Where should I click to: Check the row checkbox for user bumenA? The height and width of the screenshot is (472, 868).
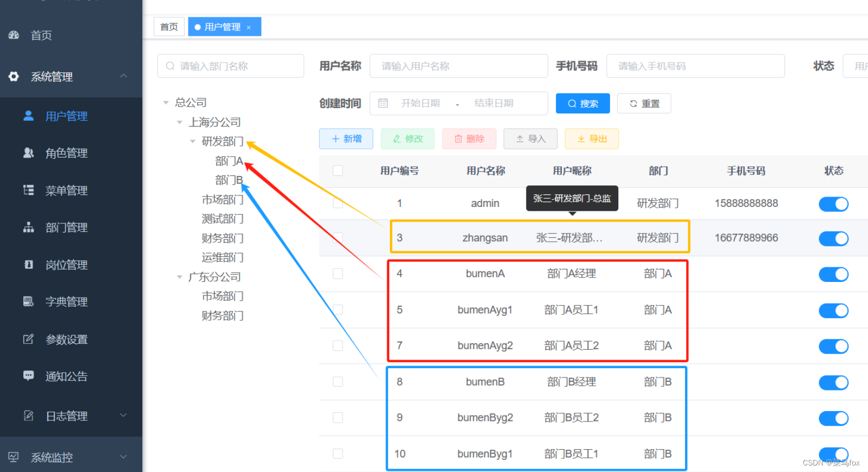tap(338, 273)
